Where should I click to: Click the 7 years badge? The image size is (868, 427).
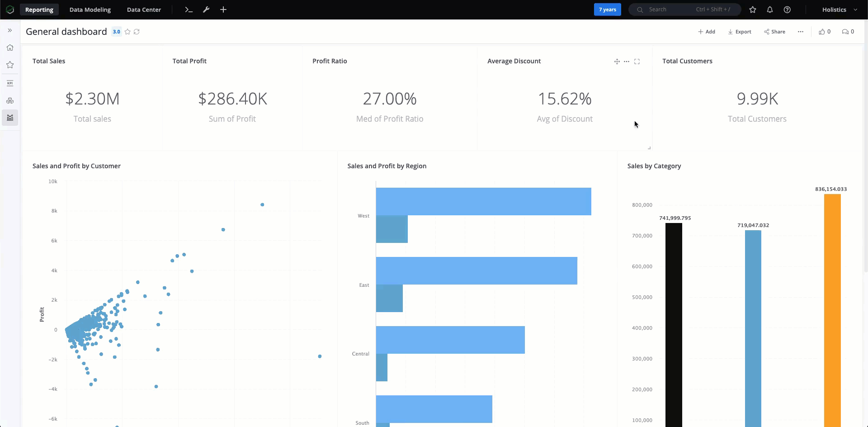[608, 9]
